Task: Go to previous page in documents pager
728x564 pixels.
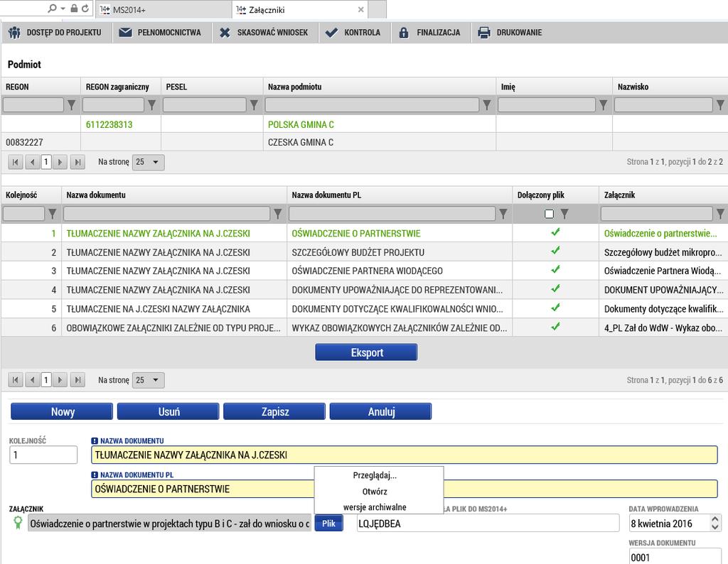Action: click(32, 380)
